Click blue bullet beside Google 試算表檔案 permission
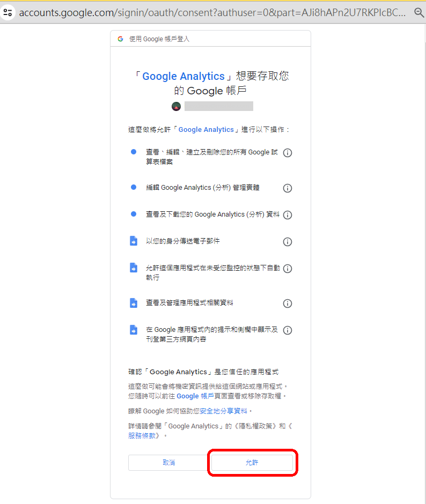 click(x=134, y=152)
